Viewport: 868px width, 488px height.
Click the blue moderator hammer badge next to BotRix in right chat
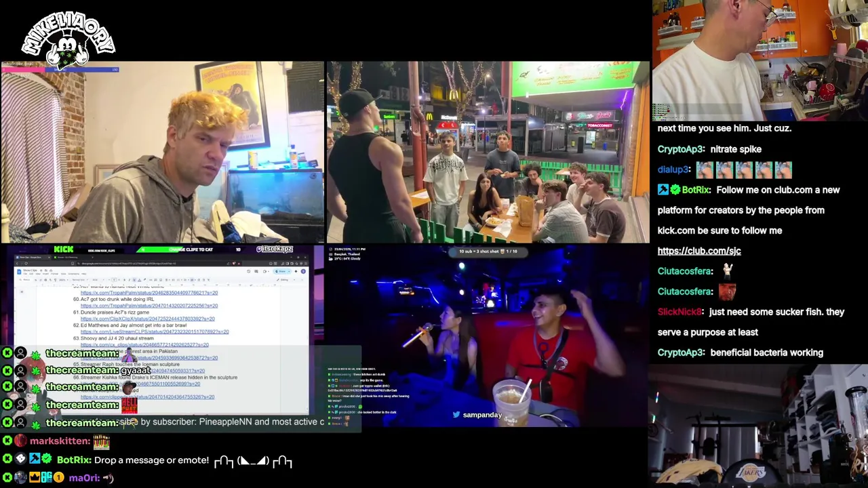(663, 190)
